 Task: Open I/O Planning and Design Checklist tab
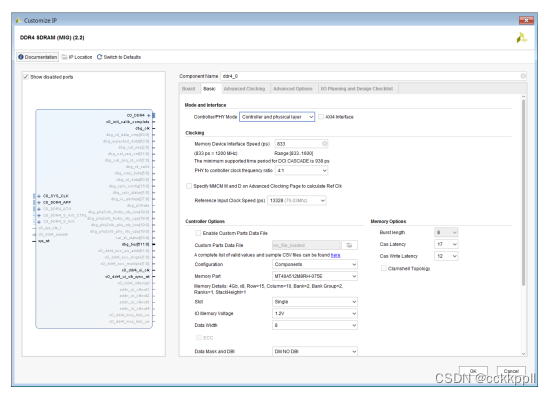pos(357,89)
